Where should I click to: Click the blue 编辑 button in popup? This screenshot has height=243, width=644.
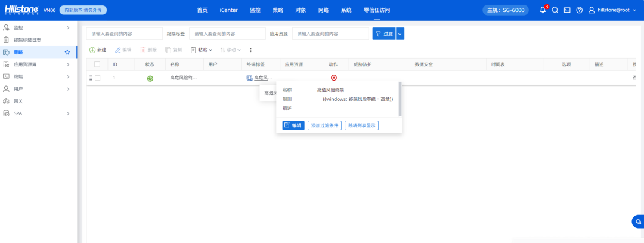pos(293,125)
